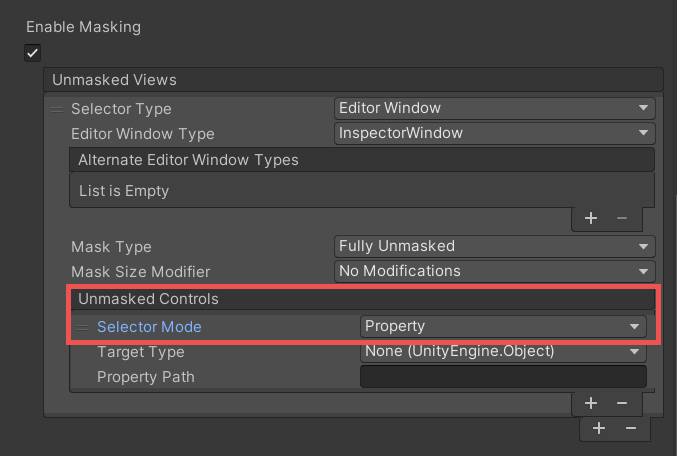This screenshot has width=677, height=456.
Task: Add a new Unmasked Controls entry
Action: [591, 402]
